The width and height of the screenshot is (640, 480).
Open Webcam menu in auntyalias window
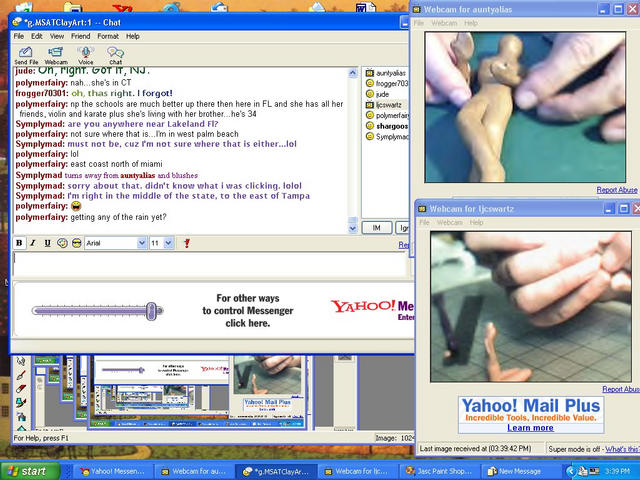(444, 23)
